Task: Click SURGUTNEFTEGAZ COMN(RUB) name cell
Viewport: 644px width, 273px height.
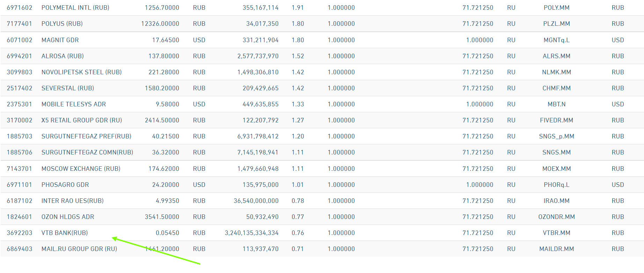Action: coord(87,152)
